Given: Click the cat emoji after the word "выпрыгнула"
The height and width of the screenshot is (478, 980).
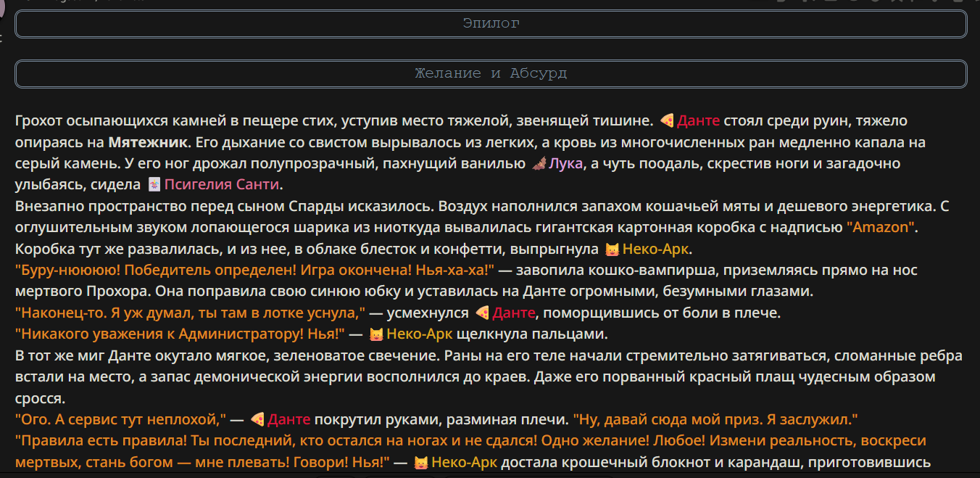Looking at the screenshot, I should [612, 250].
